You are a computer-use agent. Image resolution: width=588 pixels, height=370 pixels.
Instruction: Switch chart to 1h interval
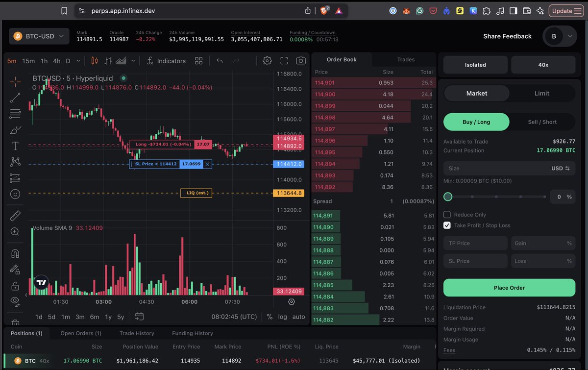[x=44, y=61]
